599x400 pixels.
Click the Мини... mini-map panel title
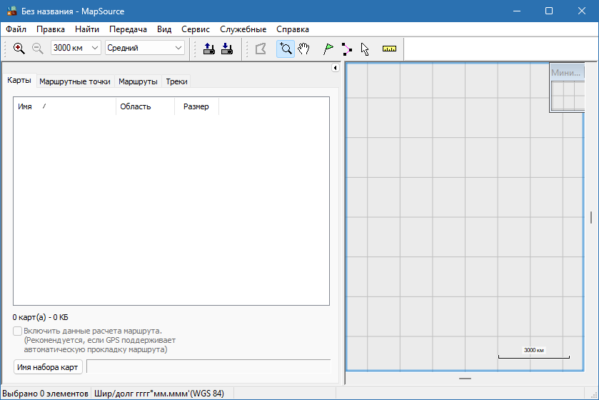(x=567, y=73)
